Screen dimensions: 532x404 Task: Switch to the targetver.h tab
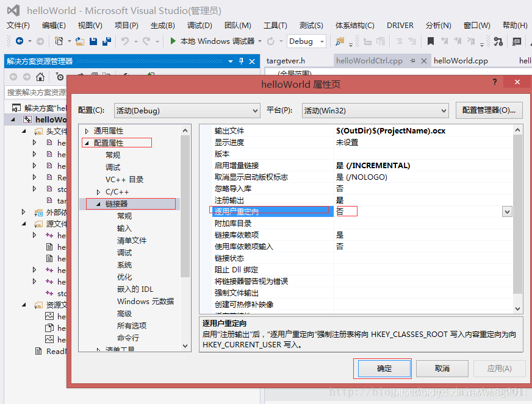tap(286, 61)
